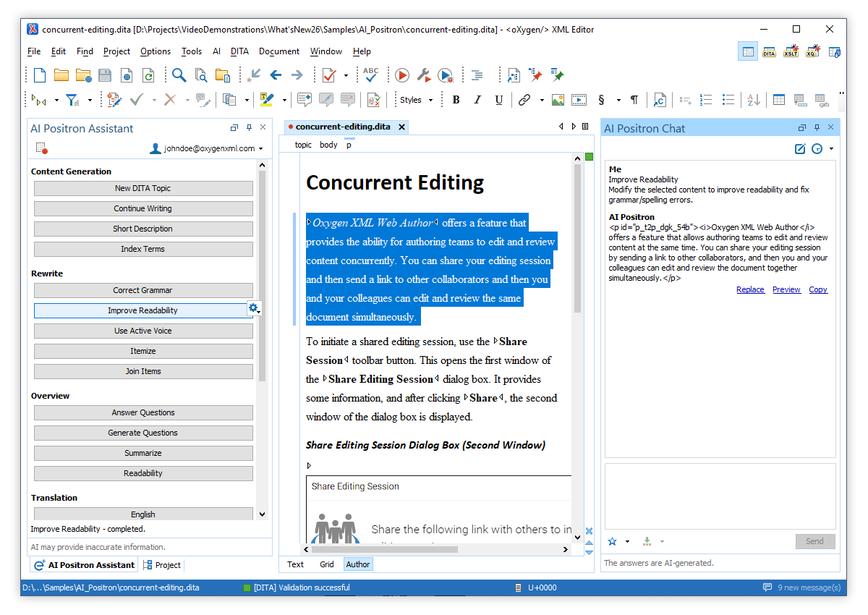The width and height of the screenshot is (868, 615).
Task: Open the validation options dropdown arrow
Action: (x=346, y=75)
